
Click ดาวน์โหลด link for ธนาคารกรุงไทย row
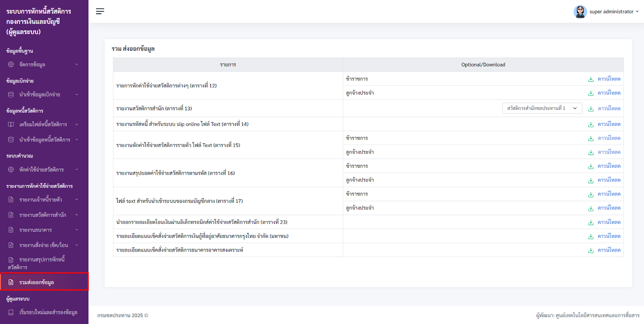click(x=609, y=236)
